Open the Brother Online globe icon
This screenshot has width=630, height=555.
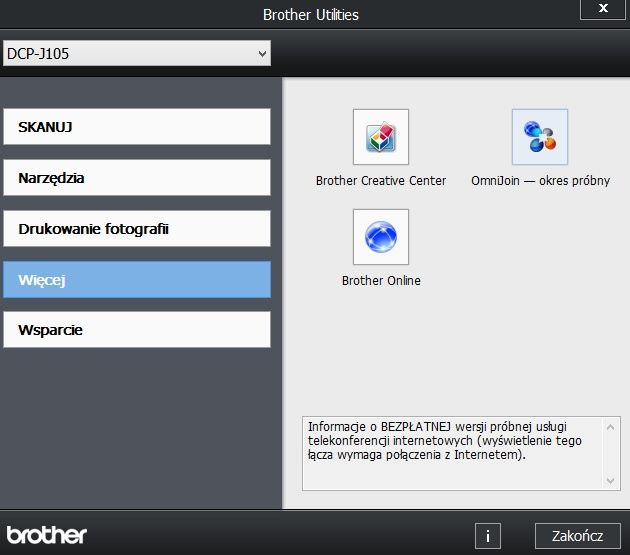(x=381, y=237)
